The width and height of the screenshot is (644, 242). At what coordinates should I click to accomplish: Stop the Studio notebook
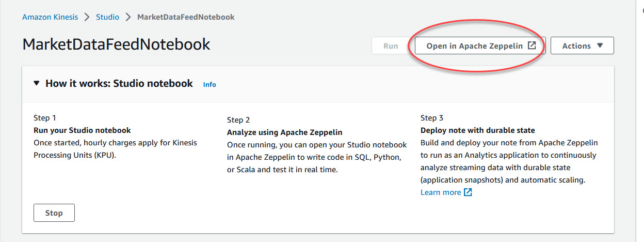(54, 213)
